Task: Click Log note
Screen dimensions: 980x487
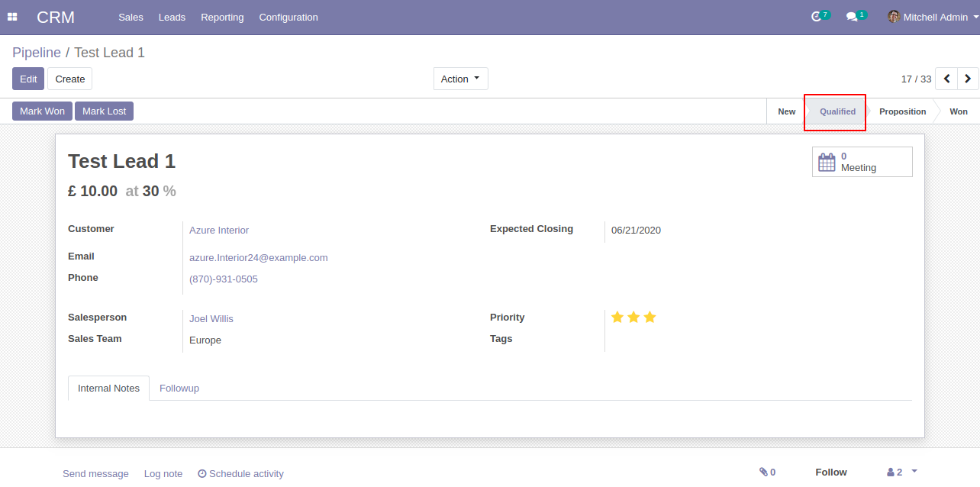Action: point(163,473)
